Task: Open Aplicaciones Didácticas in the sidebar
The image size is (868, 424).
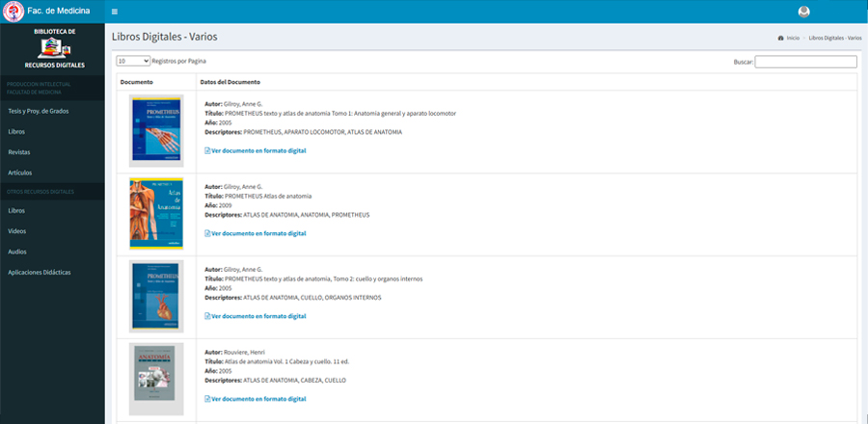Action: point(39,272)
